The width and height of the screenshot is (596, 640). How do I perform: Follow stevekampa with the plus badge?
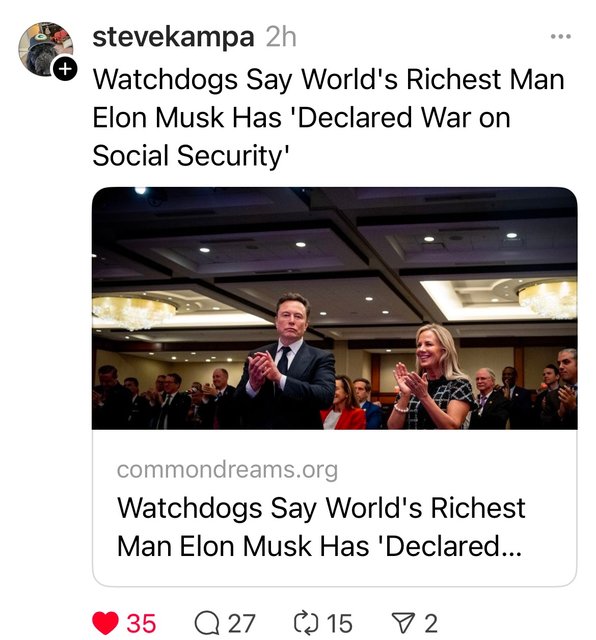tap(64, 69)
